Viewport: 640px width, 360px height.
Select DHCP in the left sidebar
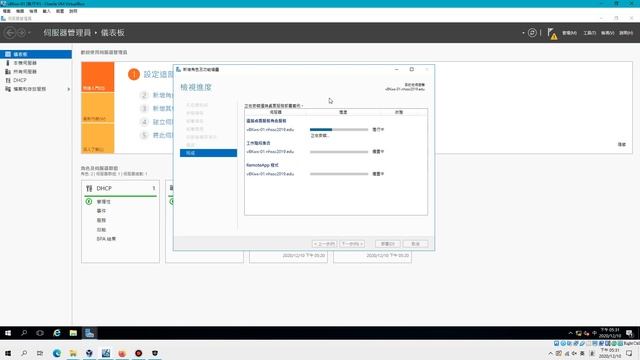click(36, 80)
